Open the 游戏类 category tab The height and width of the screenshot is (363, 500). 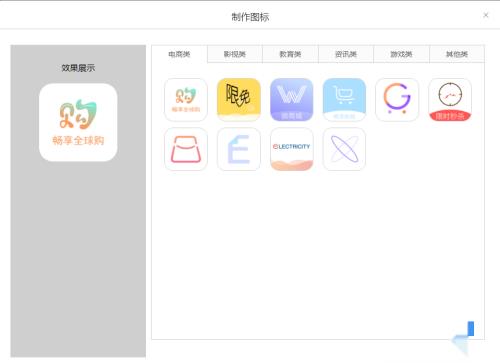tap(401, 54)
